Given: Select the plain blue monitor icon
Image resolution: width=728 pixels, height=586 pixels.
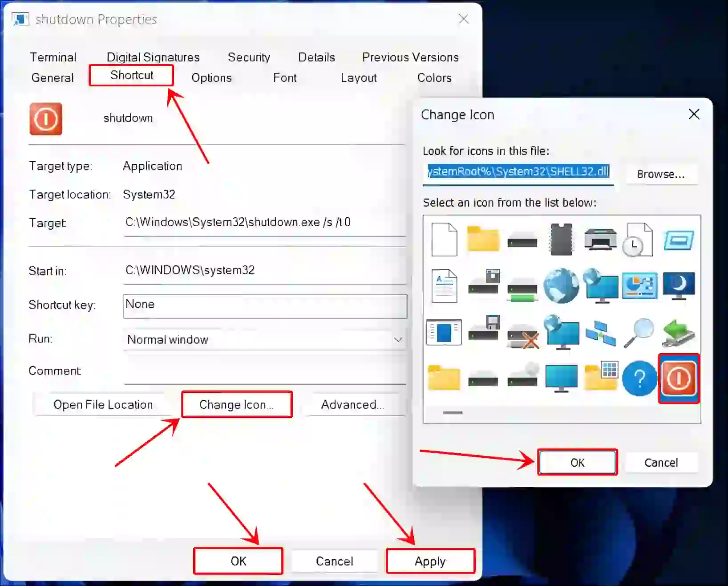Looking at the screenshot, I should [x=561, y=378].
